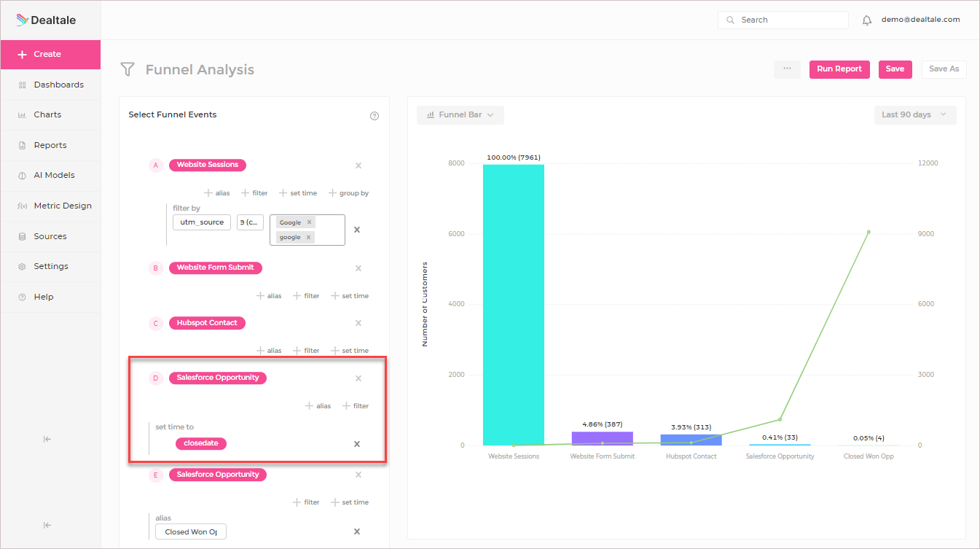Open AI Models from the sidebar

pos(50,176)
